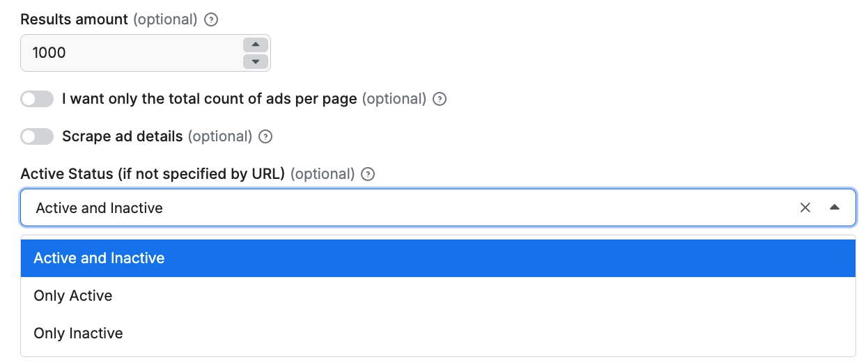Click the help icon beside Results amount

pos(211,20)
